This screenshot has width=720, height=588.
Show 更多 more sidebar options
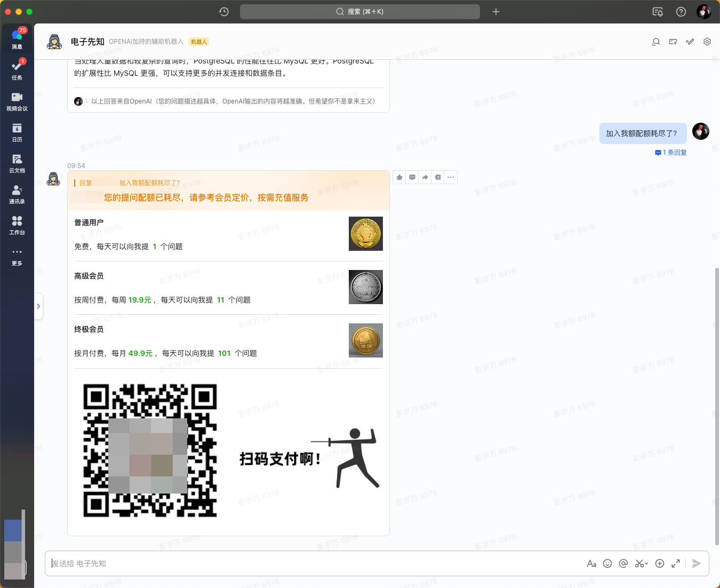click(17, 255)
